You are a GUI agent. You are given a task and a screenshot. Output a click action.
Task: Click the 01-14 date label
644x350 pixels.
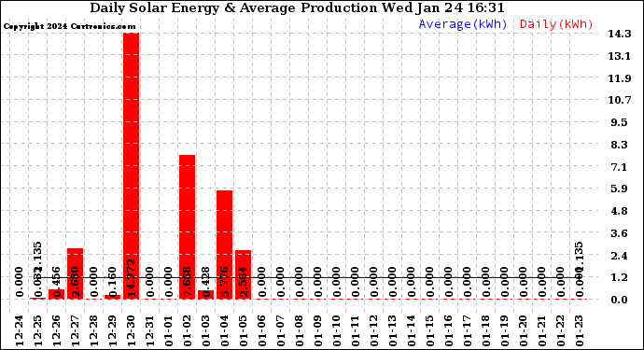coord(411,331)
